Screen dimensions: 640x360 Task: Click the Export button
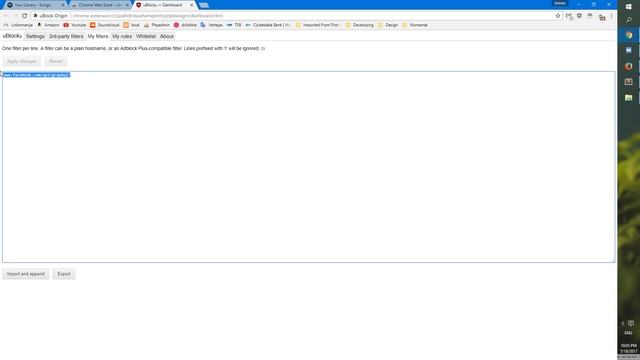(x=64, y=274)
